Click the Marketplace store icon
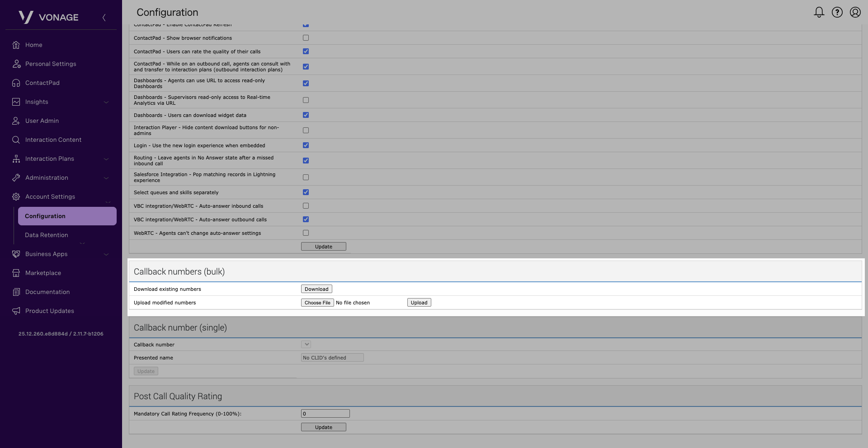This screenshot has width=868, height=448. (x=16, y=273)
